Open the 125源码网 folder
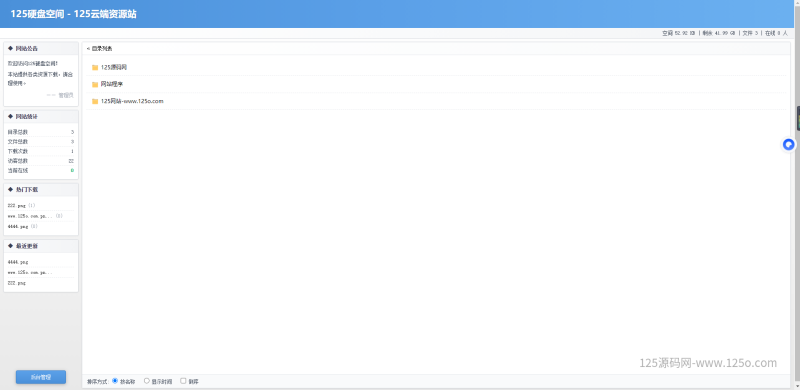The image size is (800, 390). (x=114, y=67)
